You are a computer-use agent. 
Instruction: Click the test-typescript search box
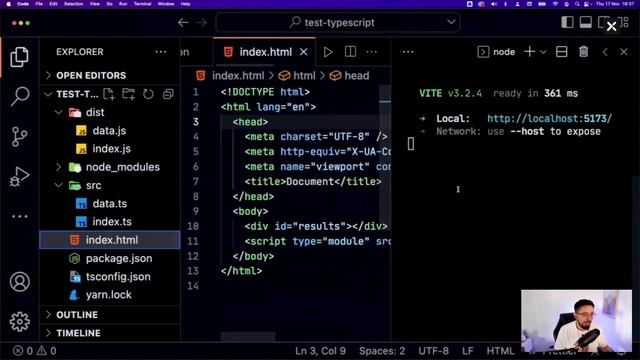click(x=338, y=22)
